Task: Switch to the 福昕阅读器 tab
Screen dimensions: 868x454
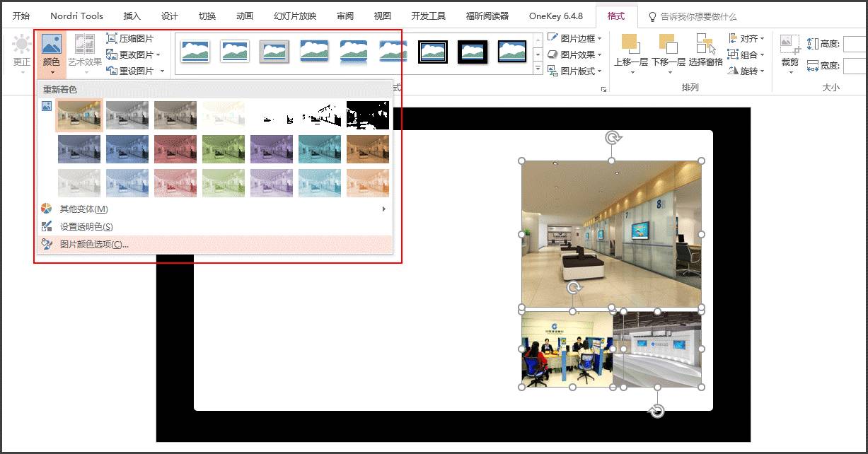Action: [x=487, y=16]
